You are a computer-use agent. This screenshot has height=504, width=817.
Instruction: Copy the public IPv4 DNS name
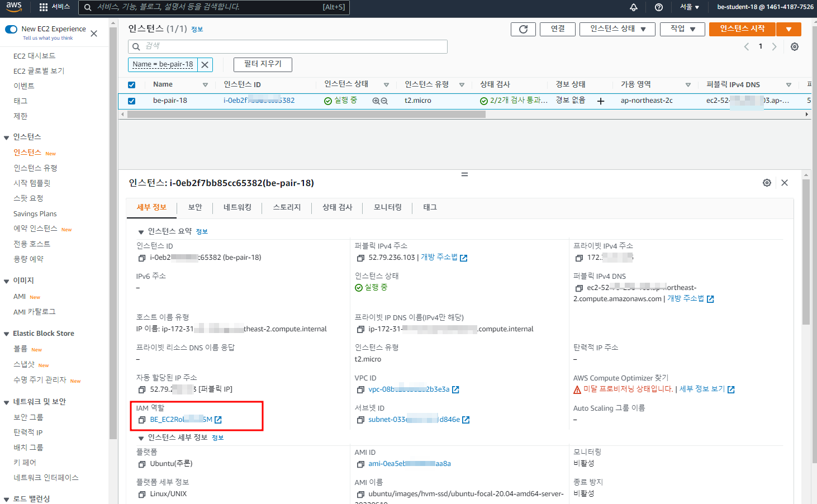point(579,288)
